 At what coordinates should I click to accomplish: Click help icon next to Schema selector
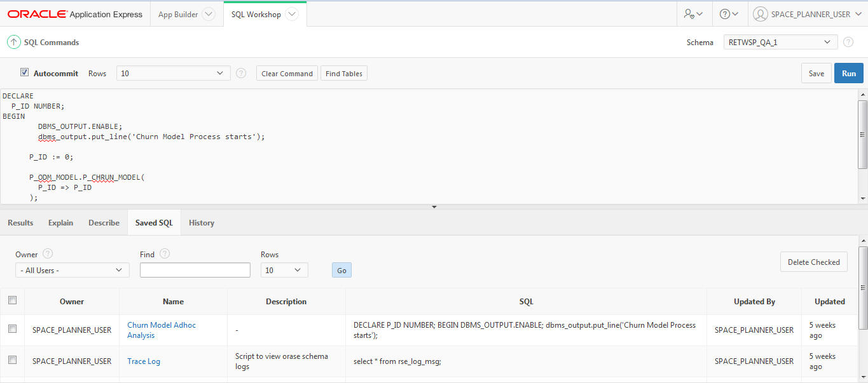coord(848,42)
